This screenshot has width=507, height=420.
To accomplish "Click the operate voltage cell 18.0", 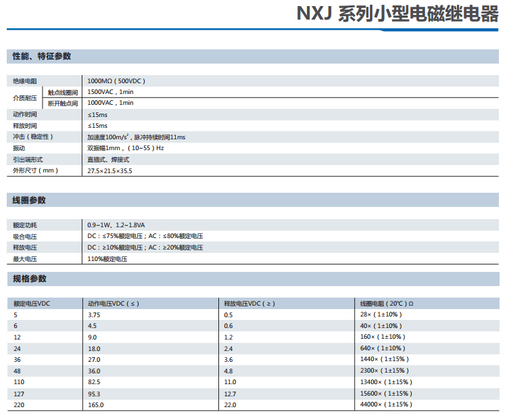I will 94,349.
